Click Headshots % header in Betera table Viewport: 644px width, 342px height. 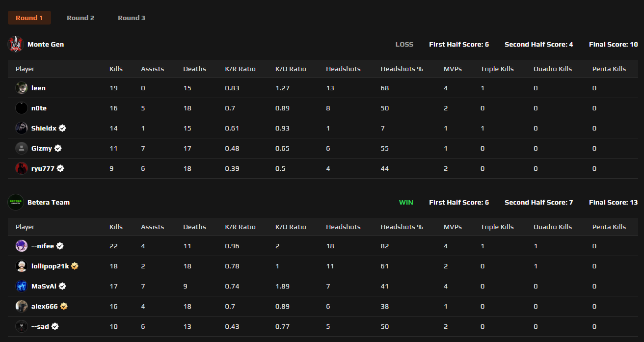tap(402, 227)
